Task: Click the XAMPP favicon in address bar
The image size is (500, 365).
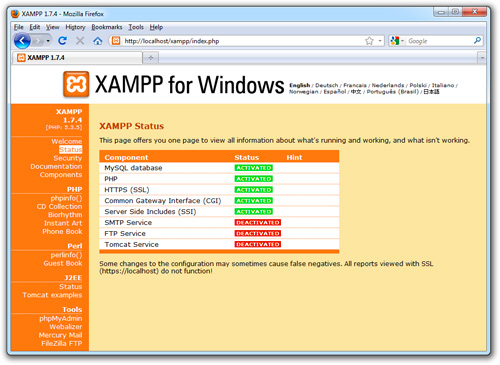Action: tap(116, 41)
